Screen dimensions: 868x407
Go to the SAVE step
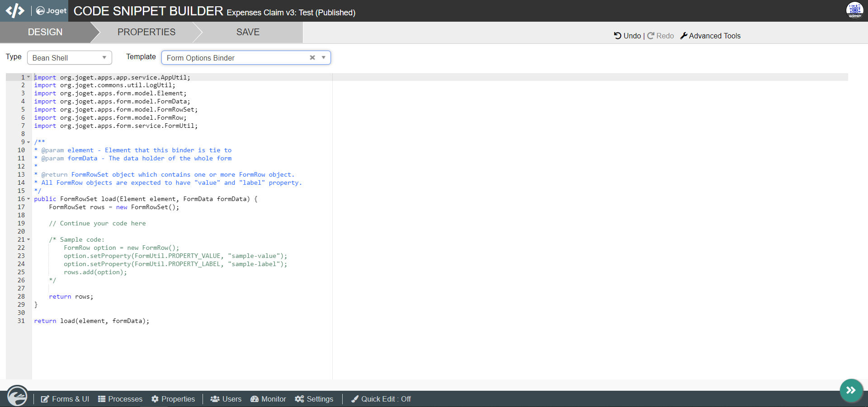pyautogui.click(x=248, y=32)
